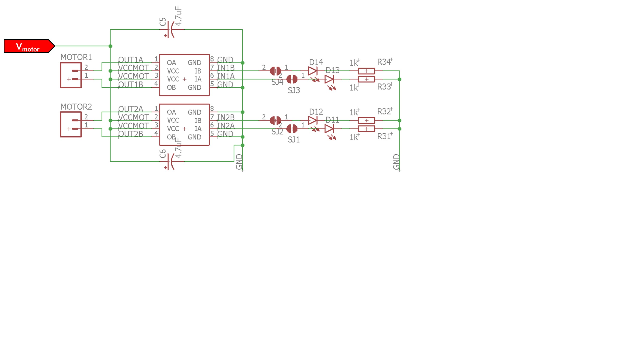Click the 1k value below R31
The image size is (644, 362).
coord(354,137)
